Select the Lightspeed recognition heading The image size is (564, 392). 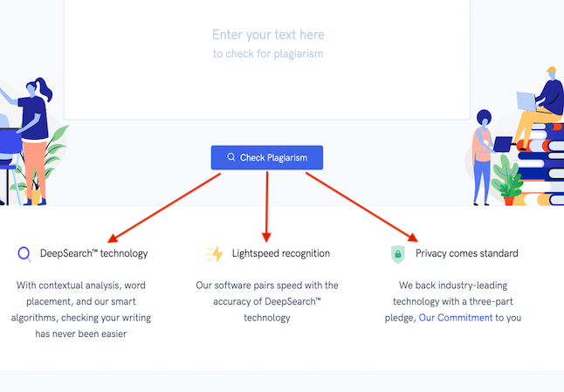[x=281, y=253]
